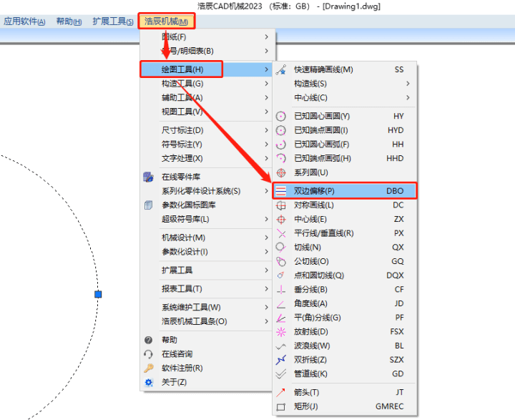Click the 双折线 icon
The height and width of the screenshot is (420, 515).
click(x=281, y=360)
